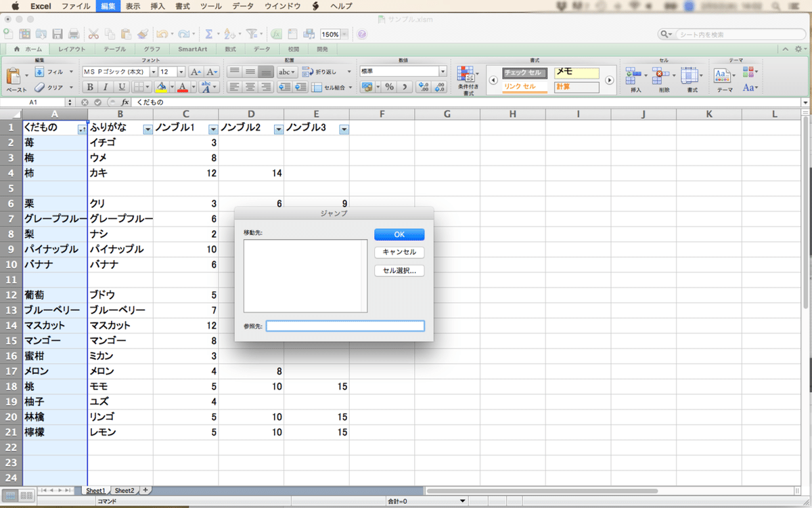Click the purple help icon
Image resolution: width=812 pixels, height=508 pixels.
pyautogui.click(x=362, y=34)
